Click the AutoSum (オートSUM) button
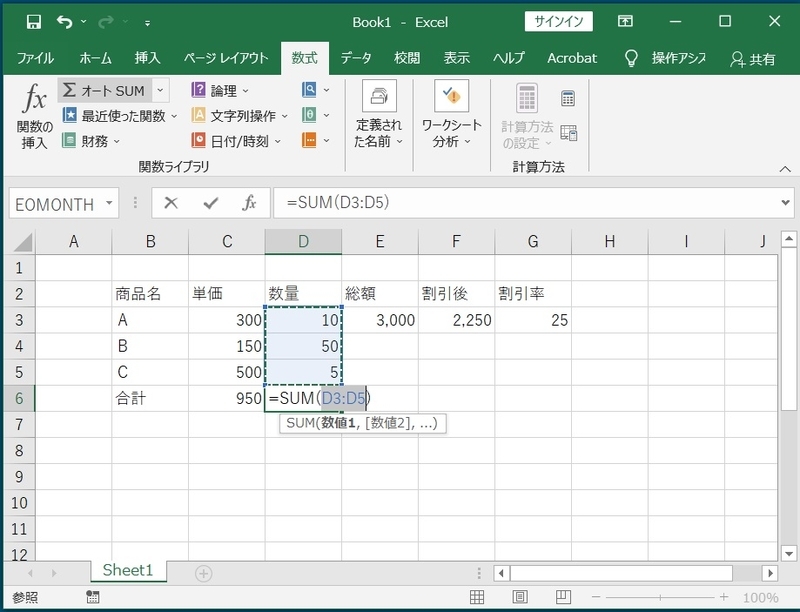Viewport: 800px width, 612px height. click(x=100, y=90)
